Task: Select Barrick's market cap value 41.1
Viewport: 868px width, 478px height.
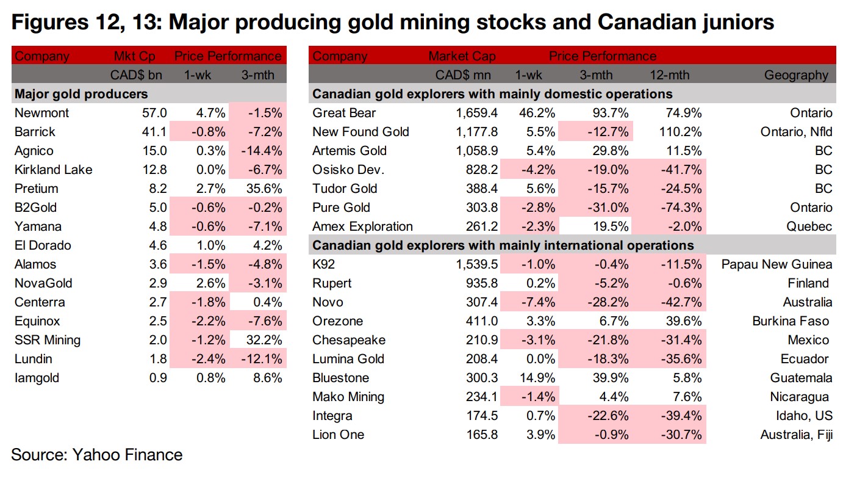Action: 155,132
